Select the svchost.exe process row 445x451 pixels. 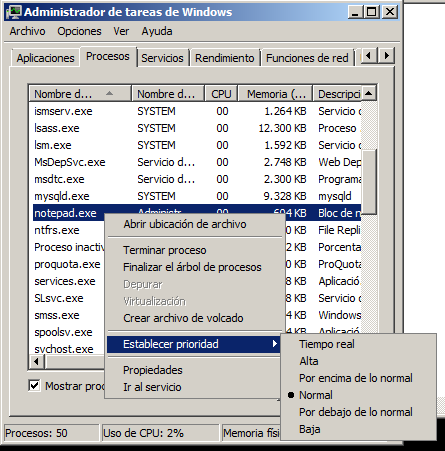click(x=68, y=349)
